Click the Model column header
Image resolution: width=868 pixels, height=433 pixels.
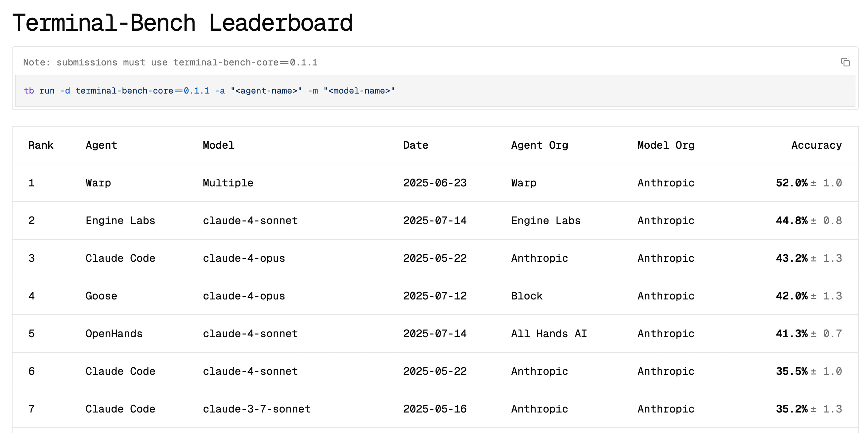click(x=218, y=145)
